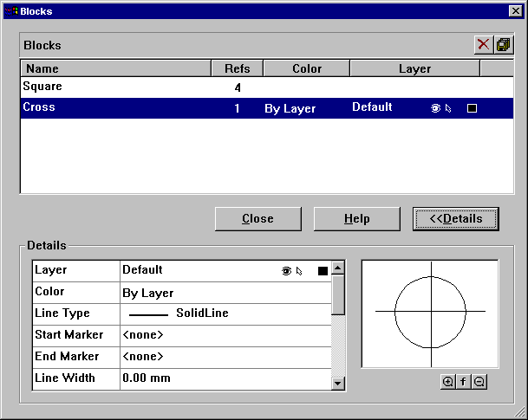528x420 pixels.
Task: Click the cursor icon in Details Layer row
Action: (x=299, y=271)
